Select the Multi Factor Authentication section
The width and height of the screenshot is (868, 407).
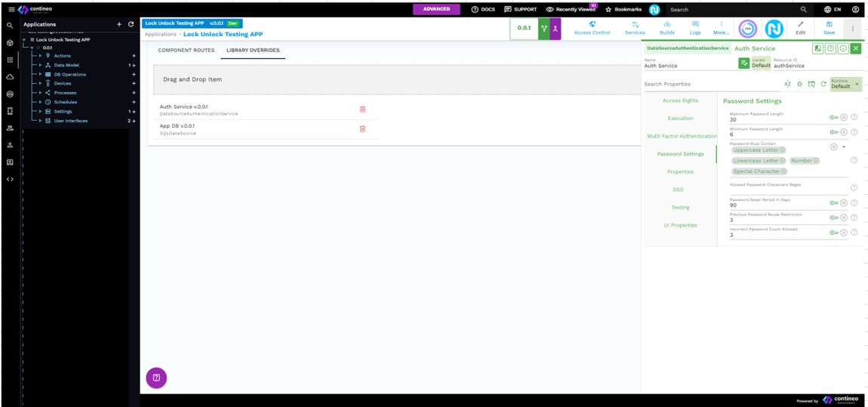682,136
